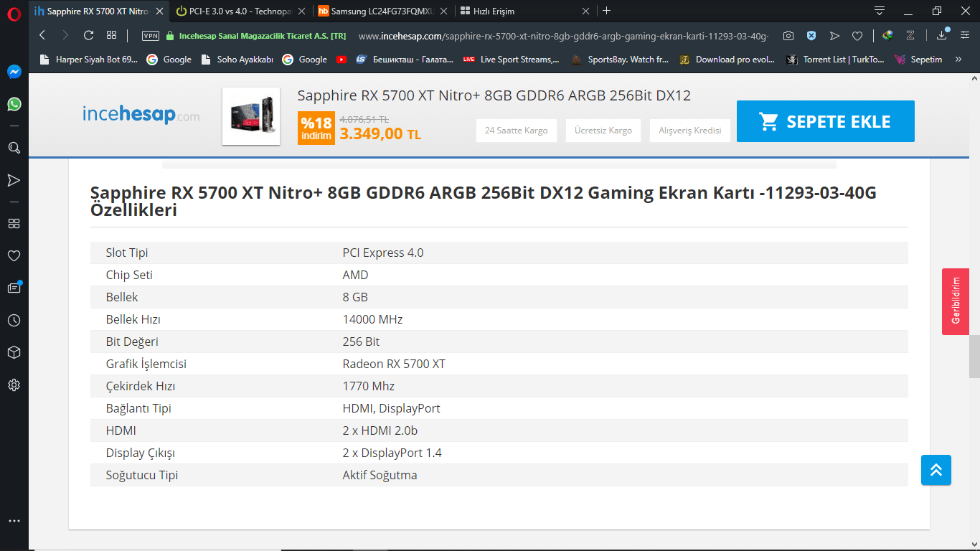
Task: Open a new tab with plus button
Action: [x=607, y=11]
